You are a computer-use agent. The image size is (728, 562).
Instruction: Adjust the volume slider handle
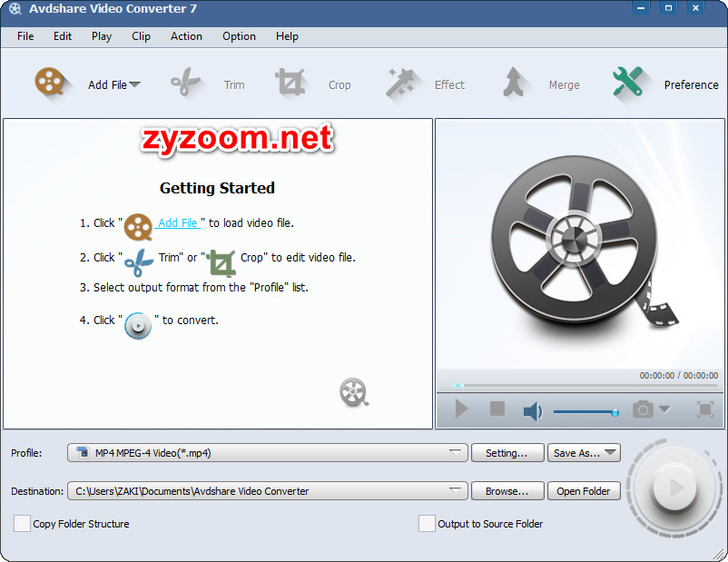coord(615,412)
